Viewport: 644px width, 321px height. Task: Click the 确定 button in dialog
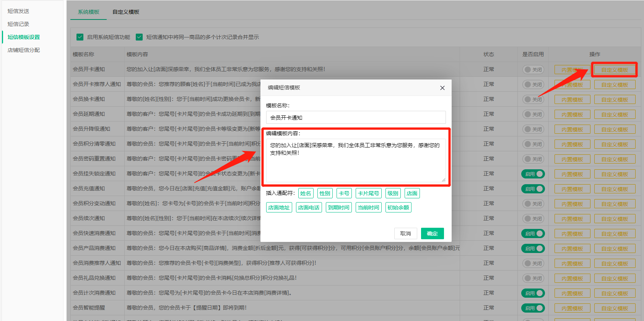coord(432,233)
